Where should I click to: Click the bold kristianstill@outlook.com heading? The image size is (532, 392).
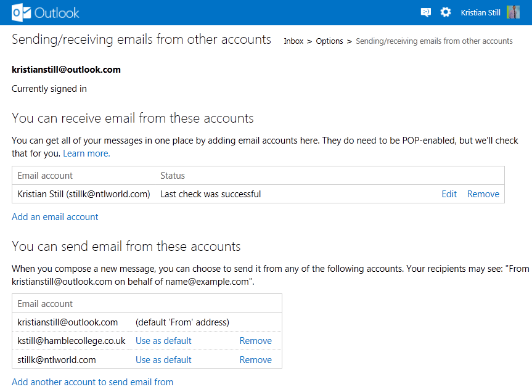tap(66, 70)
